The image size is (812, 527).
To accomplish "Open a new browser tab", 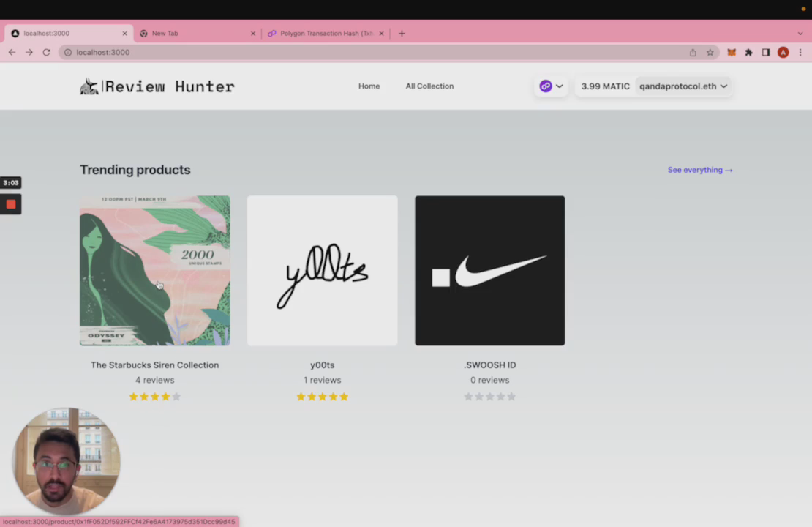I will tap(402, 33).
